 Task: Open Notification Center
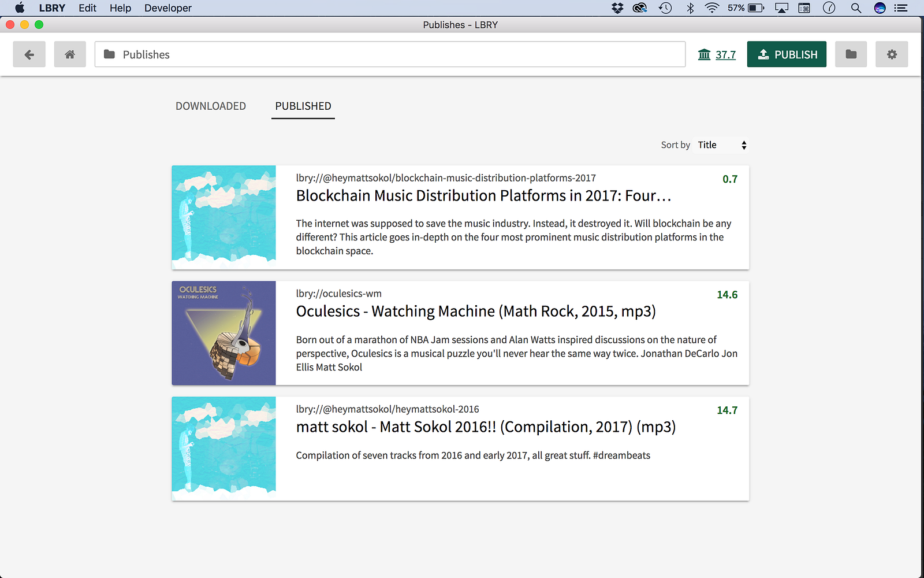point(901,8)
